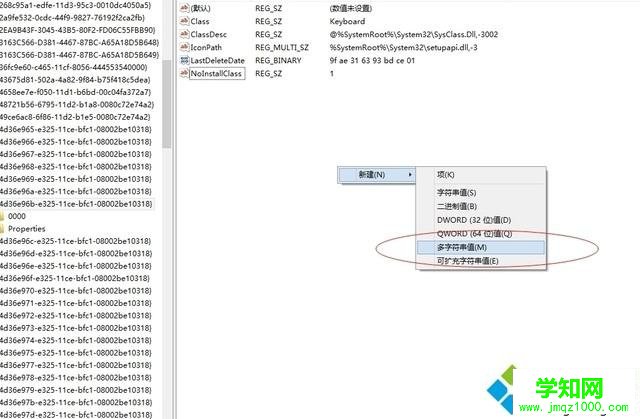
Task: Select key 4d36e973-e325-11ce-bfc1-08002be10318
Action: pos(76,328)
